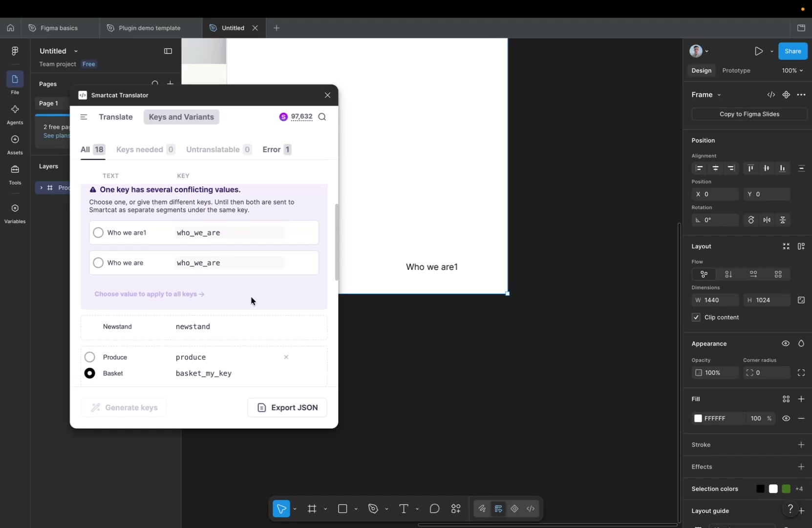Open the zoom 100% dropdown
The width and height of the screenshot is (812, 528).
(792, 70)
